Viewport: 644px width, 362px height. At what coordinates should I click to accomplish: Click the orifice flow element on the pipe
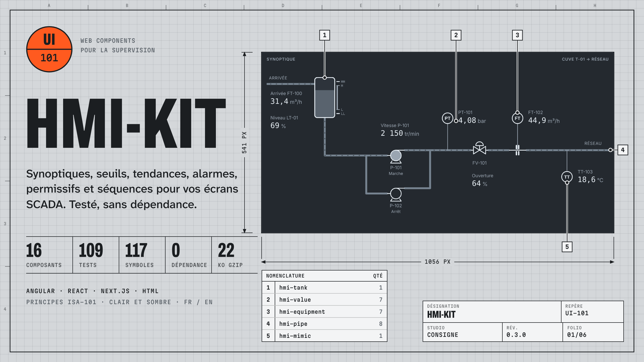[517, 150]
